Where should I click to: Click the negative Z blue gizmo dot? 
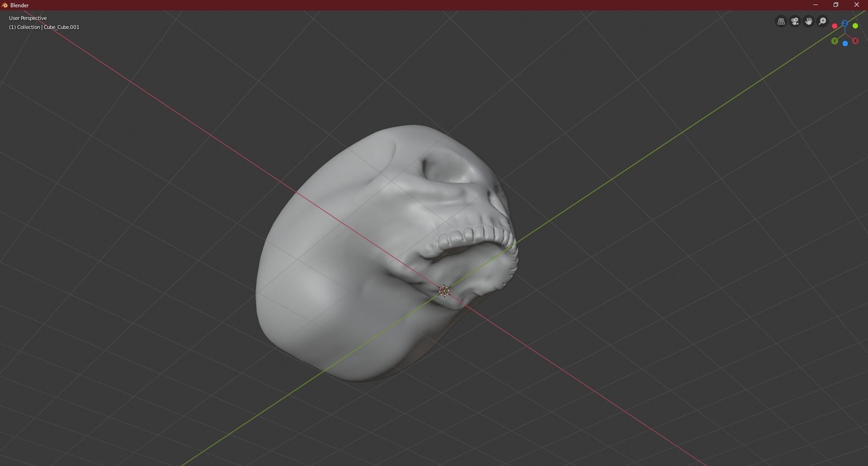845,43
